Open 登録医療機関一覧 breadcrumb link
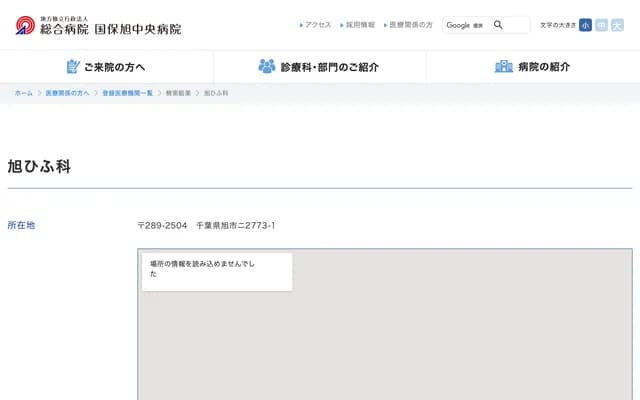The width and height of the screenshot is (640, 400). click(127, 93)
